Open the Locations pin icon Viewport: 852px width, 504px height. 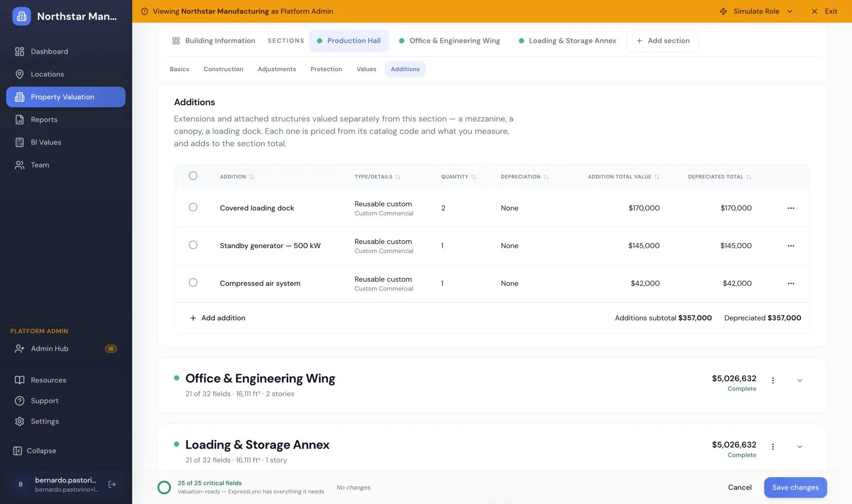tap(20, 74)
